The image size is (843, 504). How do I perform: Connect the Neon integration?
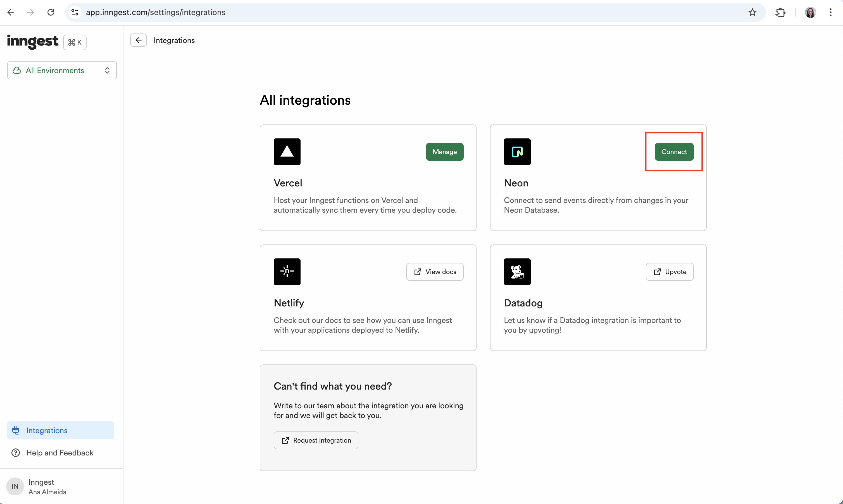674,152
